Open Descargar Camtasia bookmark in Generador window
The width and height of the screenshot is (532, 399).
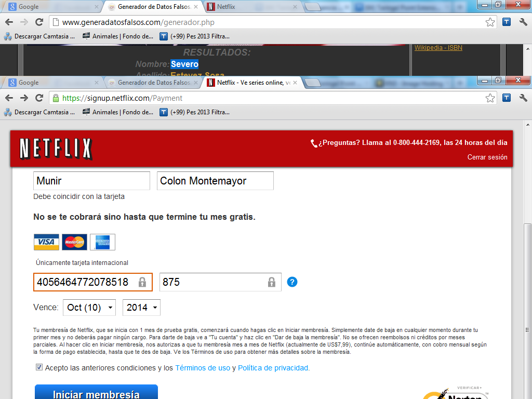tap(39, 36)
